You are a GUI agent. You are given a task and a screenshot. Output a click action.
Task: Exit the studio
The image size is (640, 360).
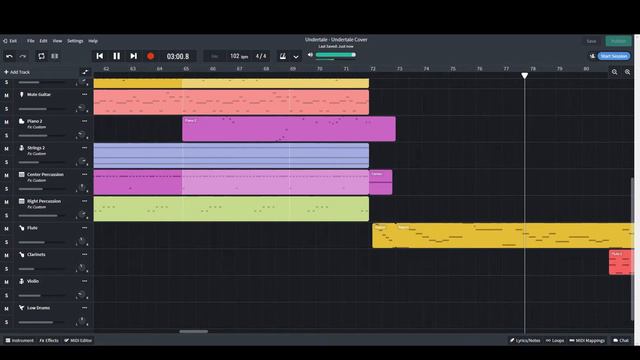click(10, 41)
